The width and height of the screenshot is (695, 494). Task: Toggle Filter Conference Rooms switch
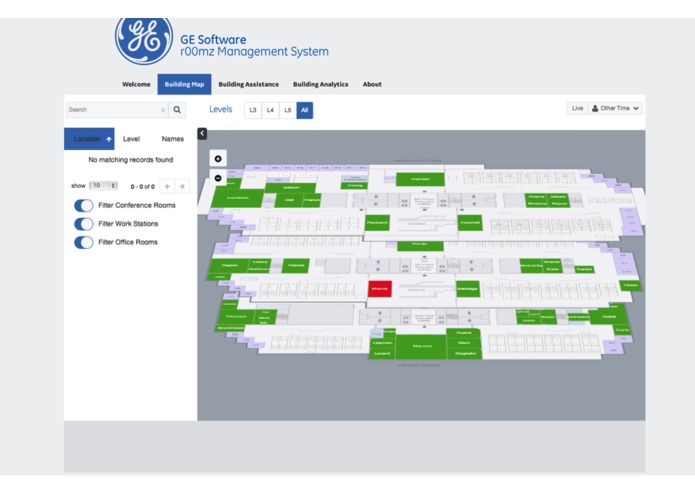[x=84, y=206]
